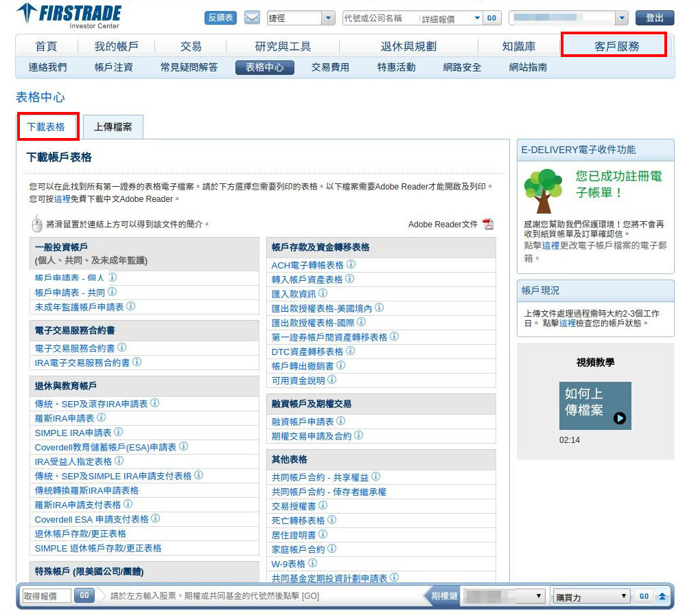
Task: Open the 死亡轉移表格 link
Action: (299, 521)
